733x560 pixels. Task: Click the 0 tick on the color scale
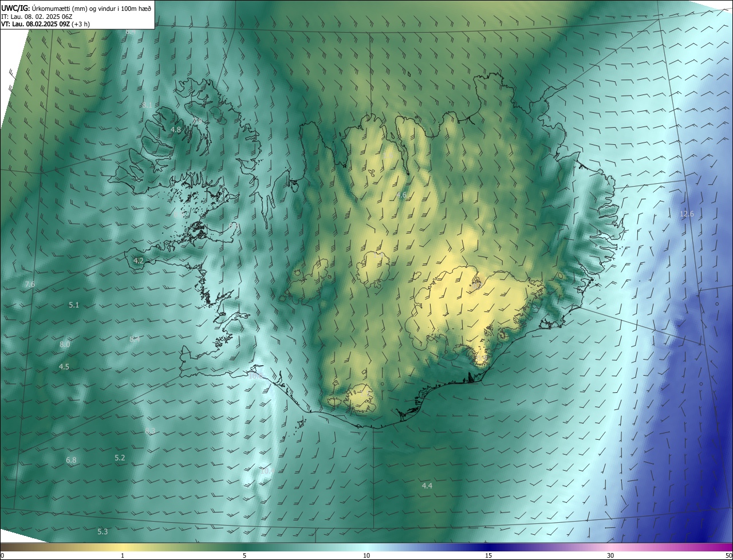(2, 556)
